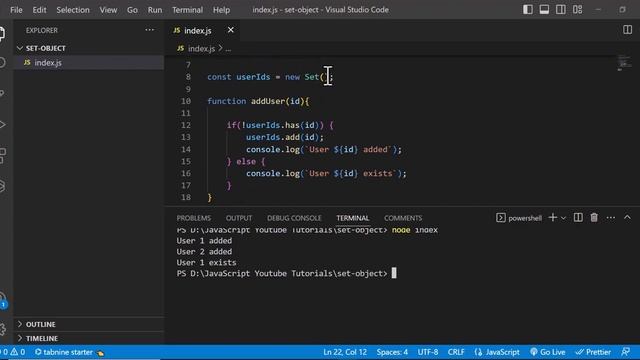Screen dimensions: 640x360
Task: Activate the index.js editor tab
Action: 198,31
